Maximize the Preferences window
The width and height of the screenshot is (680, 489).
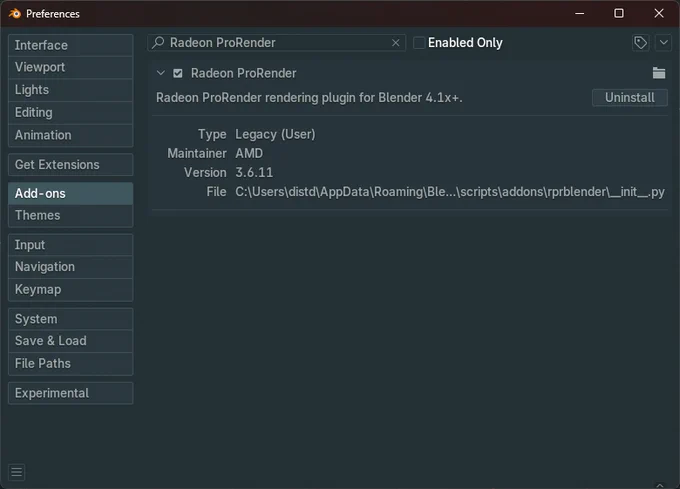click(x=619, y=13)
